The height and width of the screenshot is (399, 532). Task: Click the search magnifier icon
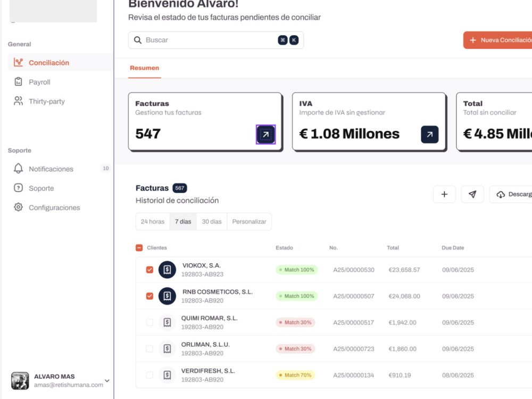[137, 40]
